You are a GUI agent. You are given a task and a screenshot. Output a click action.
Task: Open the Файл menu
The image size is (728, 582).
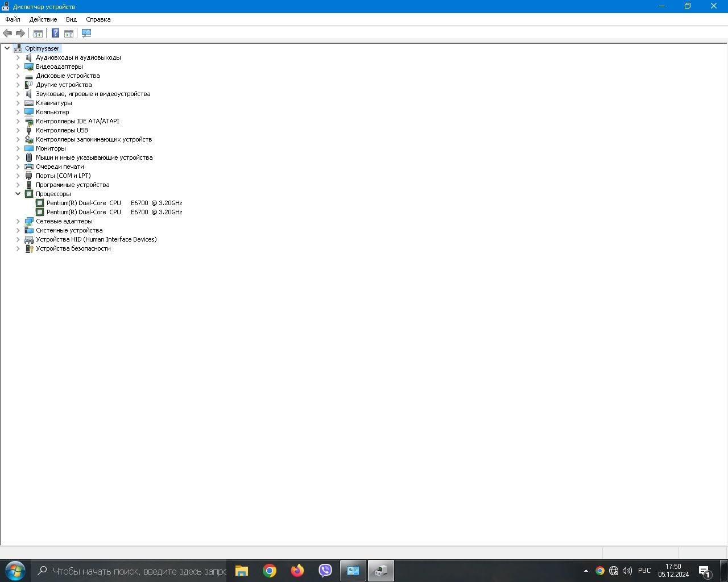(13, 19)
